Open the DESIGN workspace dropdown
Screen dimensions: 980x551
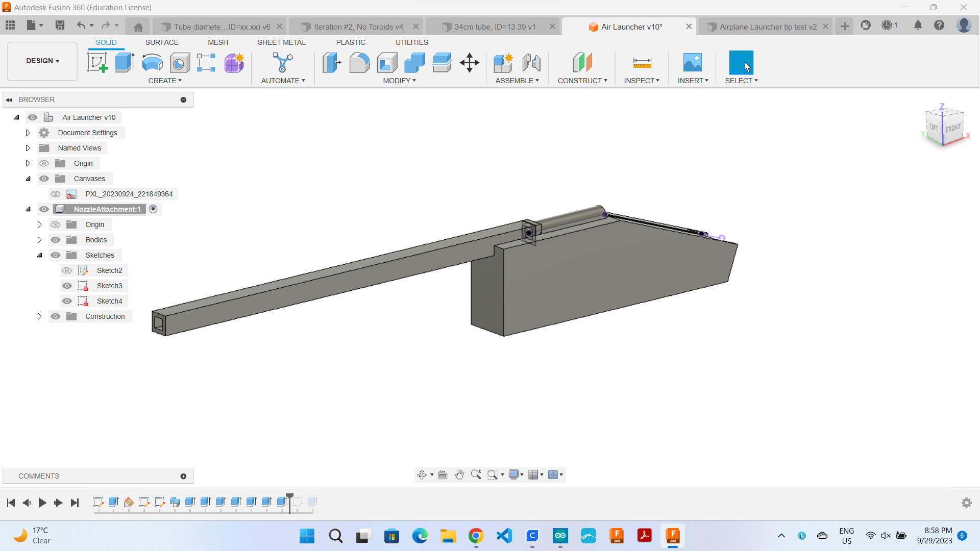(x=42, y=61)
